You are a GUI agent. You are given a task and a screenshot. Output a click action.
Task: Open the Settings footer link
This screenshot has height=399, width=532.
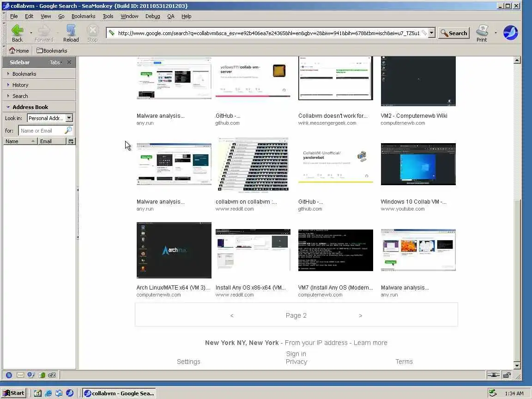[188, 362]
